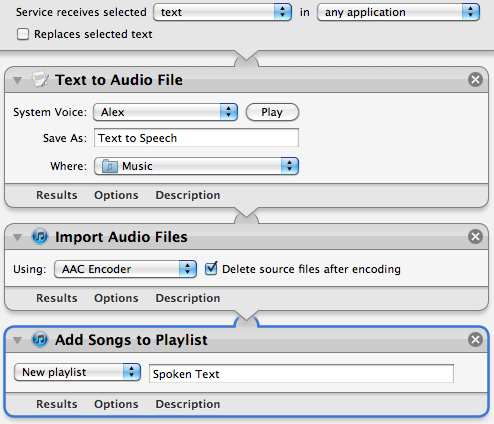Image resolution: width=494 pixels, height=424 pixels.
Task: Open the New playlist dropdown
Action: 77,372
